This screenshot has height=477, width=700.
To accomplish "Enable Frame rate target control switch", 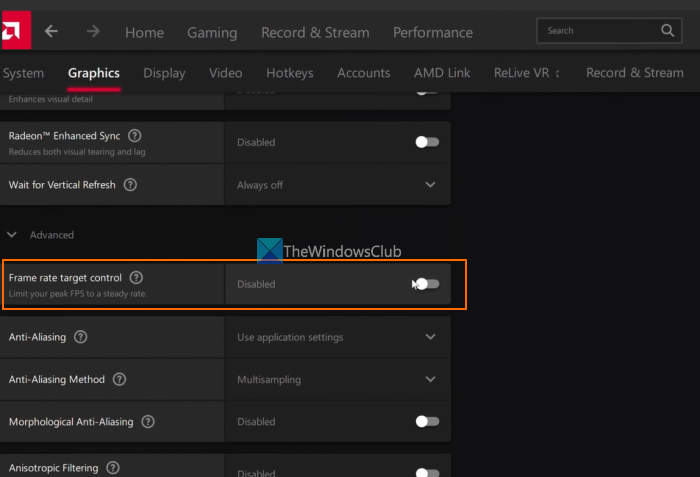I will 427,284.
